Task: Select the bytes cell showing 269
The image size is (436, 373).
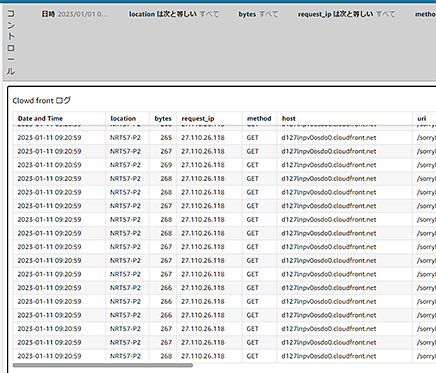Action: coord(166,165)
